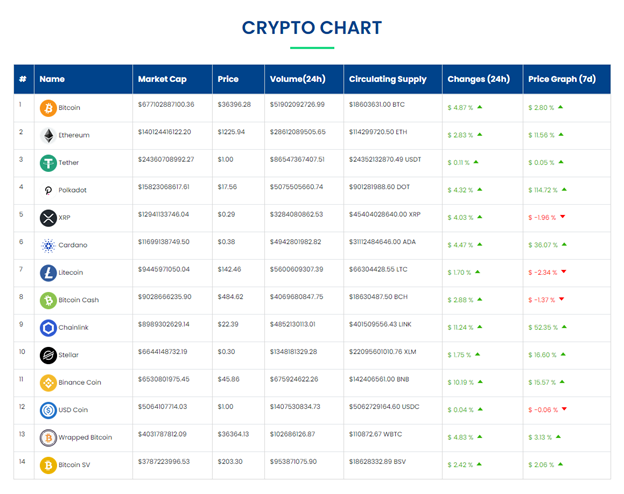The height and width of the screenshot is (494, 624).
Task: Click the green up arrow beside 4.87 %
Action: point(480,107)
